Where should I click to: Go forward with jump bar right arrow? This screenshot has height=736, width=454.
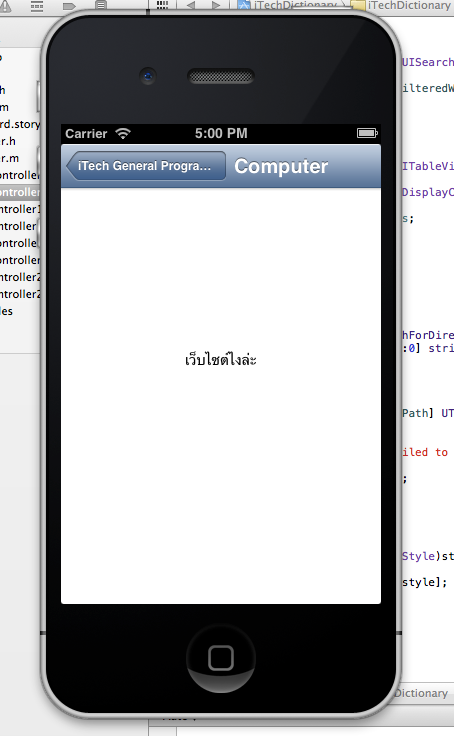[x=216, y=5]
